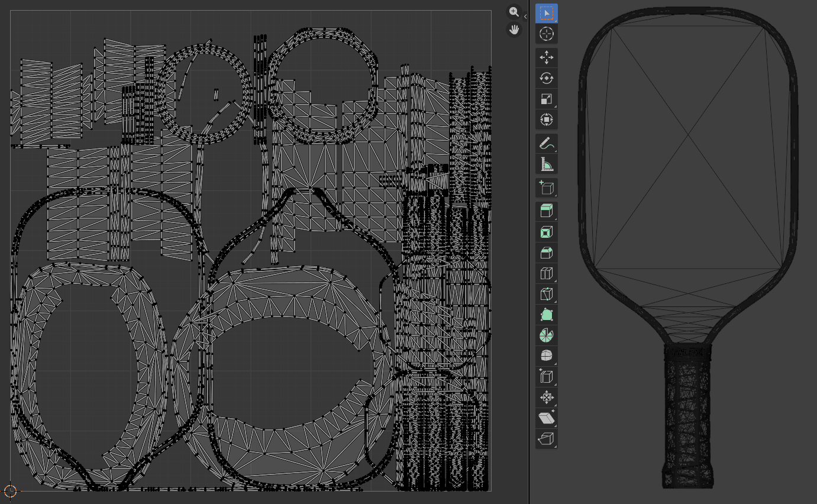The width and height of the screenshot is (817, 504).
Task: Select the Extrude Region tool
Action: coord(546,211)
